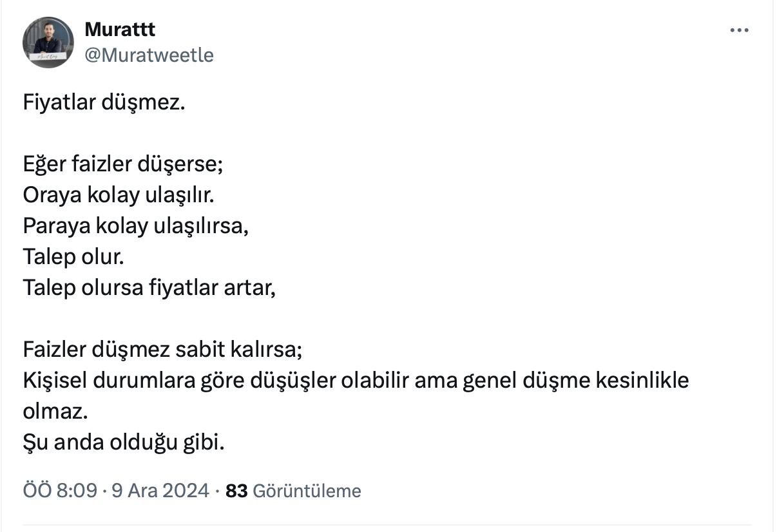Click the line 'Faizler düşmez sabit kalırsa;'
The height and width of the screenshot is (532, 777).
(x=162, y=349)
